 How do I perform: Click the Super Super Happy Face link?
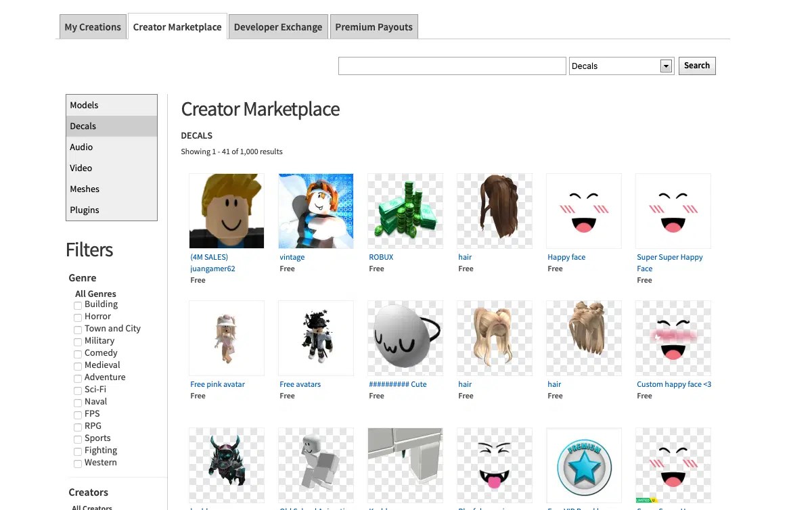[670, 262]
